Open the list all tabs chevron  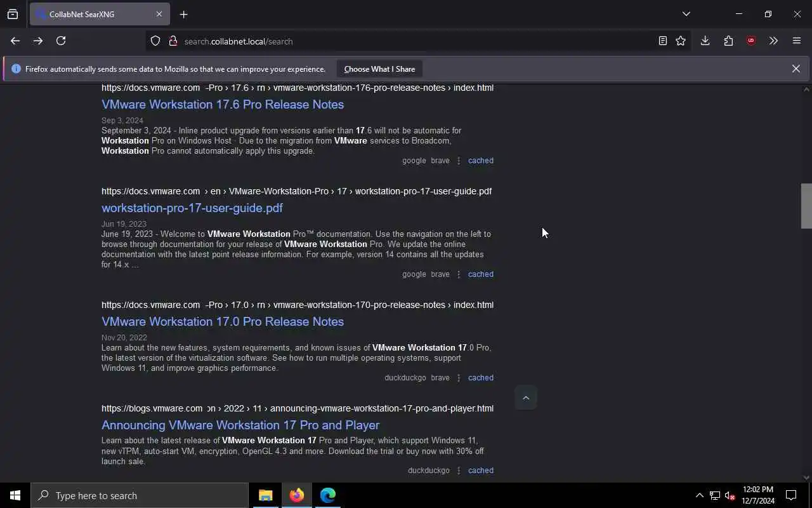point(686,14)
